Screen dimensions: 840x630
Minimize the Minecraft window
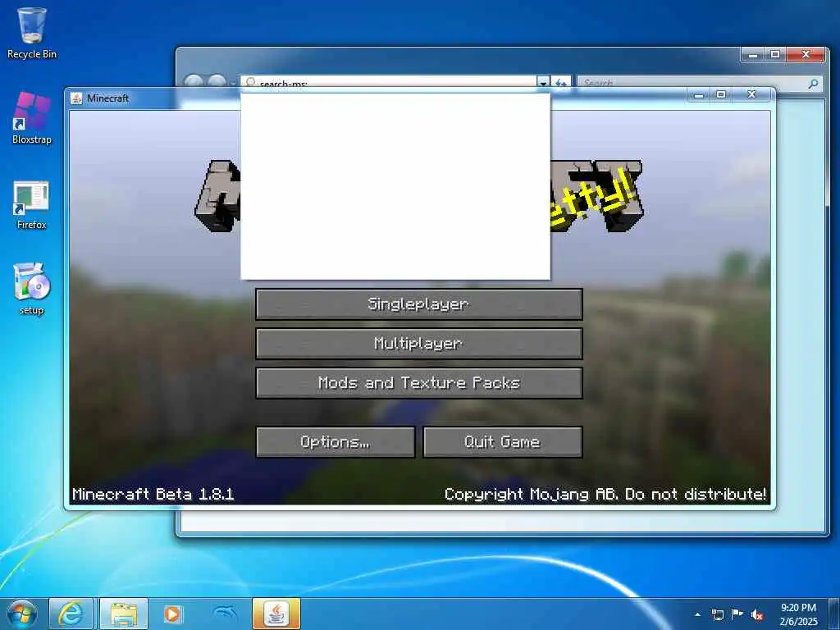[x=698, y=95]
